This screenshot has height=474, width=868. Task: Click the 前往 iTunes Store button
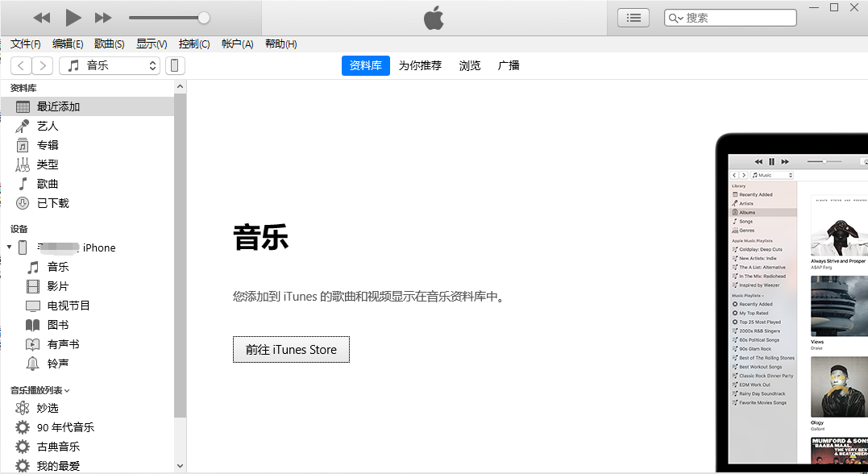[x=291, y=349]
